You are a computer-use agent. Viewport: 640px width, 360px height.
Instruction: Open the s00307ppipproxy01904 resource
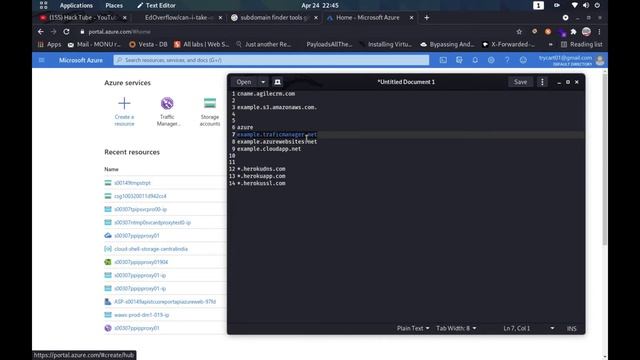141,262
